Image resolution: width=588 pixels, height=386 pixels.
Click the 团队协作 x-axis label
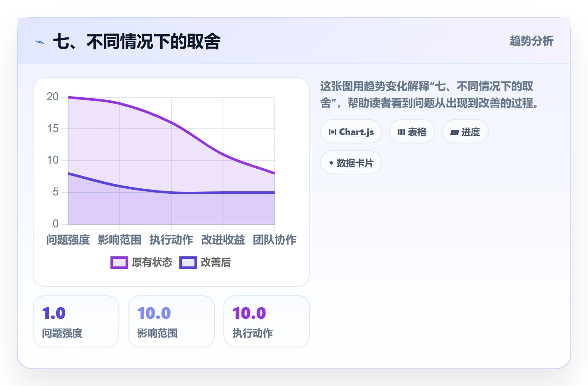pos(275,240)
